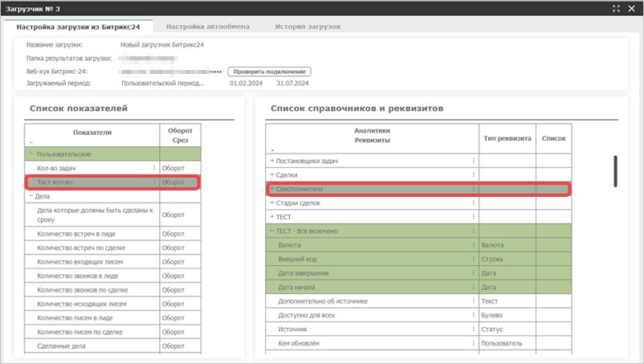Toggle fullscreen for the Загрузчик № 3 window
Viewport: 644px width, 364px height.
(616, 8)
